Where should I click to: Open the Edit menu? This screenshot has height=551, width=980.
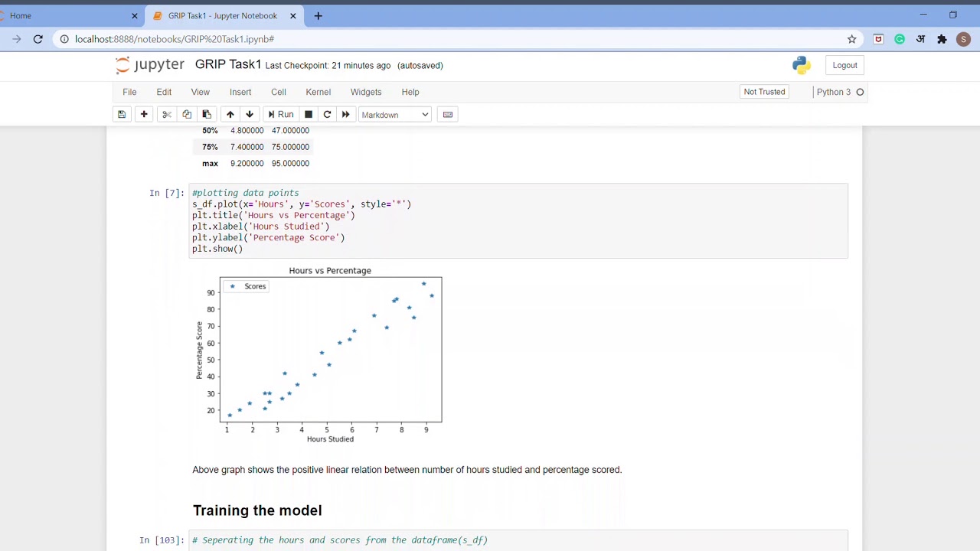(x=164, y=92)
